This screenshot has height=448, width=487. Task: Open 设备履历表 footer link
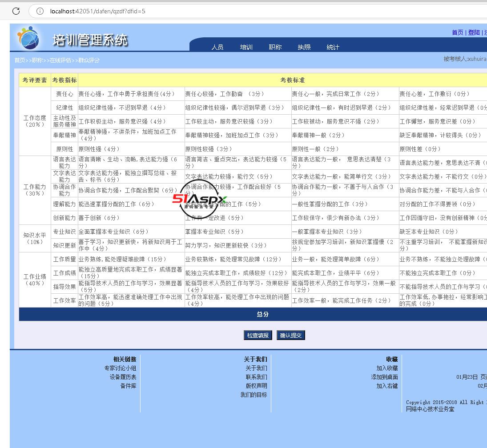123,377
